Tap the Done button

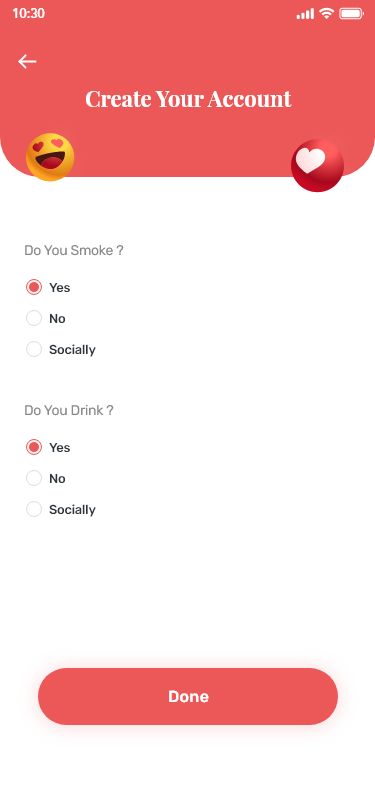coord(188,696)
